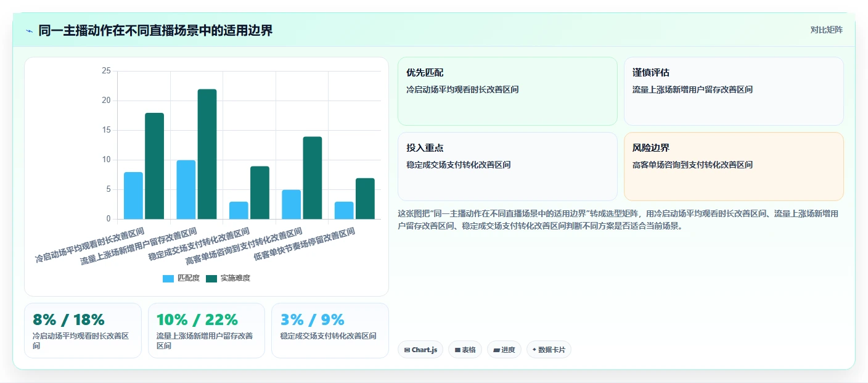
Task: Toggle the 匹配度 legend swatch in the chart
Action: 168,279
